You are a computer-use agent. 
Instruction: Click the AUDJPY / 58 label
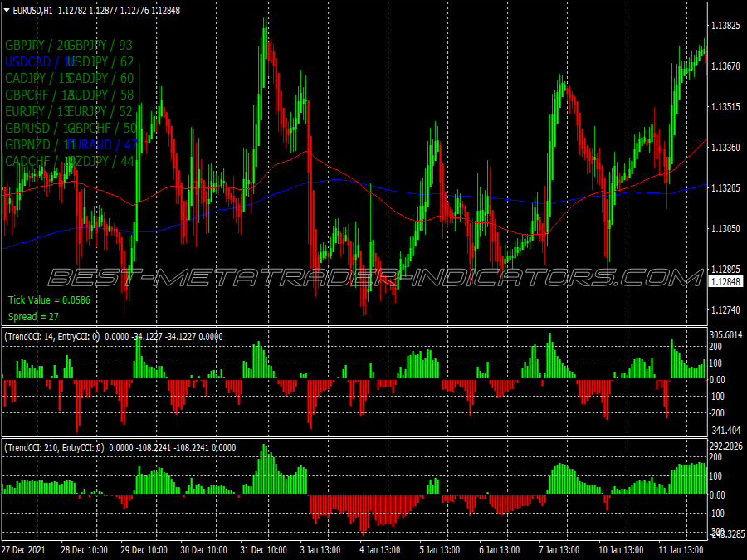point(100,95)
